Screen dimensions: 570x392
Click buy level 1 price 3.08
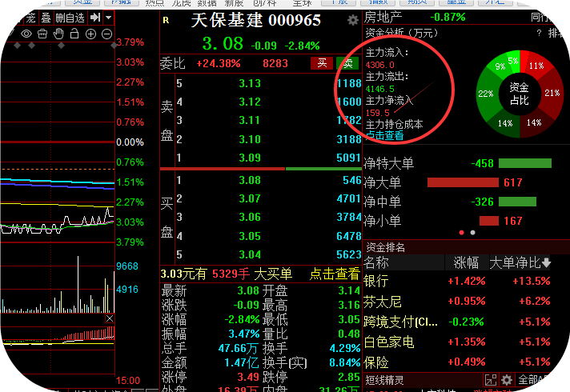250,180
